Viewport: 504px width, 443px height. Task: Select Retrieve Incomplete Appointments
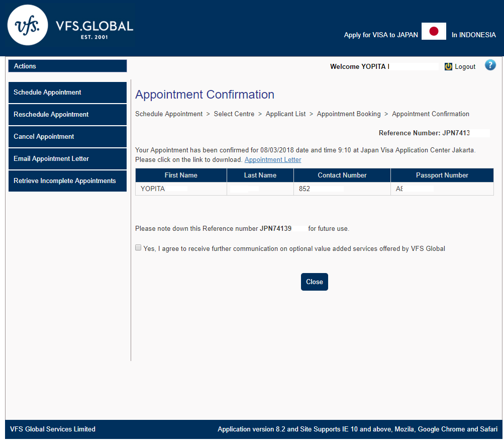click(x=67, y=181)
